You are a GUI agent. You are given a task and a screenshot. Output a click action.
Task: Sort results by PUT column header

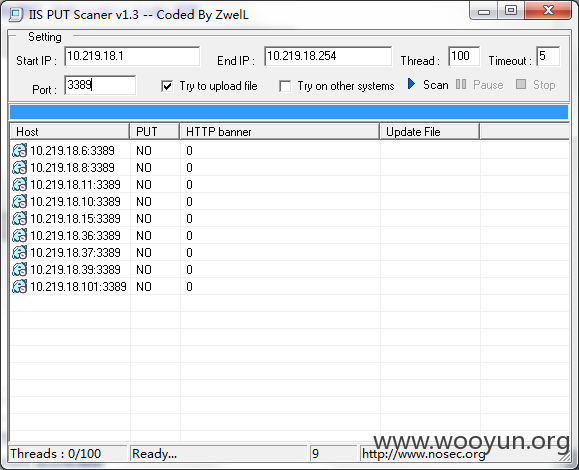click(x=155, y=132)
